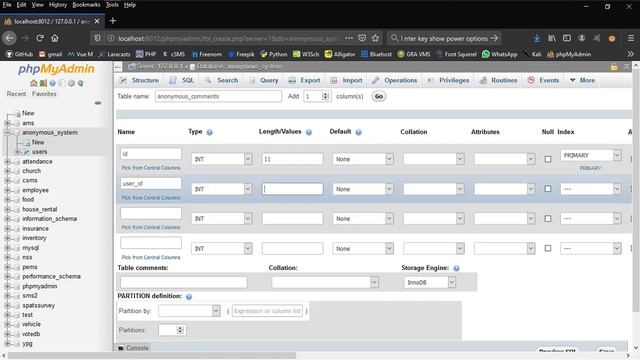Open the Console bar
640x360 pixels.
tap(133, 348)
